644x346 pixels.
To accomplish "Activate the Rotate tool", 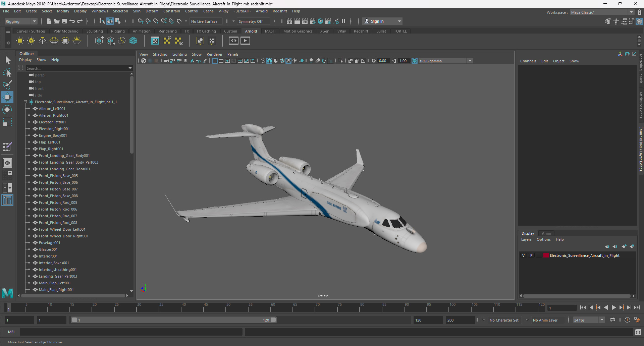I will (7, 110).
